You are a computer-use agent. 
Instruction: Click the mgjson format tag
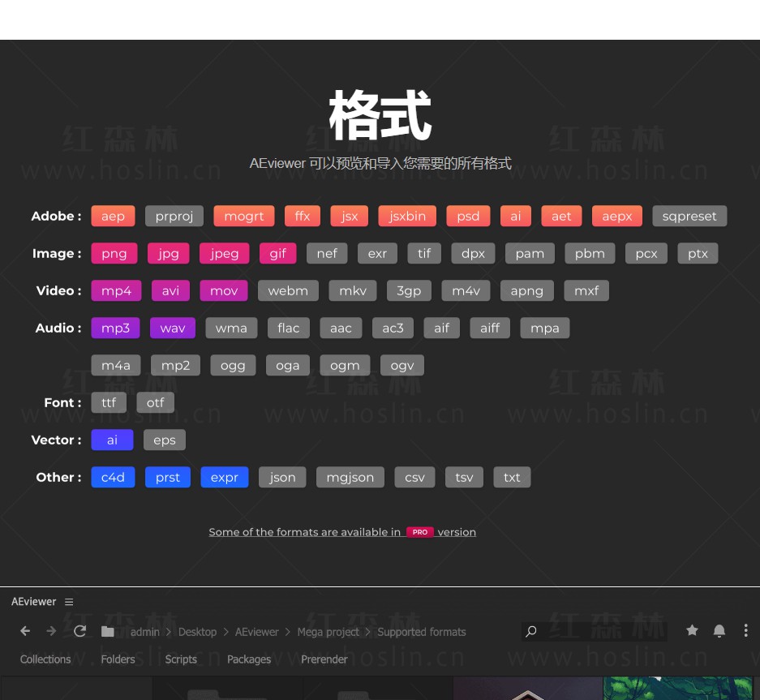pyautogui.click(x=350, y=478)
